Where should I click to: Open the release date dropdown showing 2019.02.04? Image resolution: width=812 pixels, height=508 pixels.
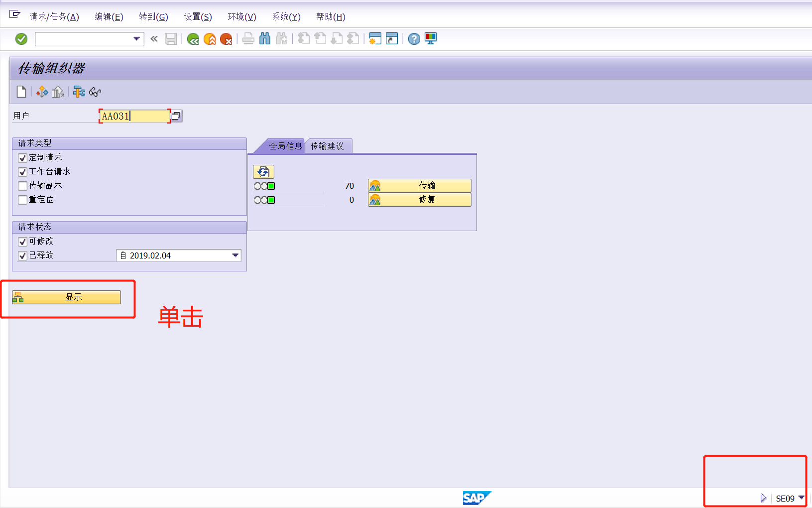coord(234,255)
